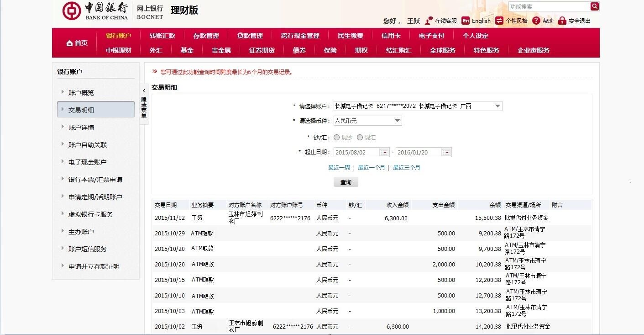644x335 pixels.
Task: Click the secure logout (安全退出) lock icon
Action: pos(562,21)
